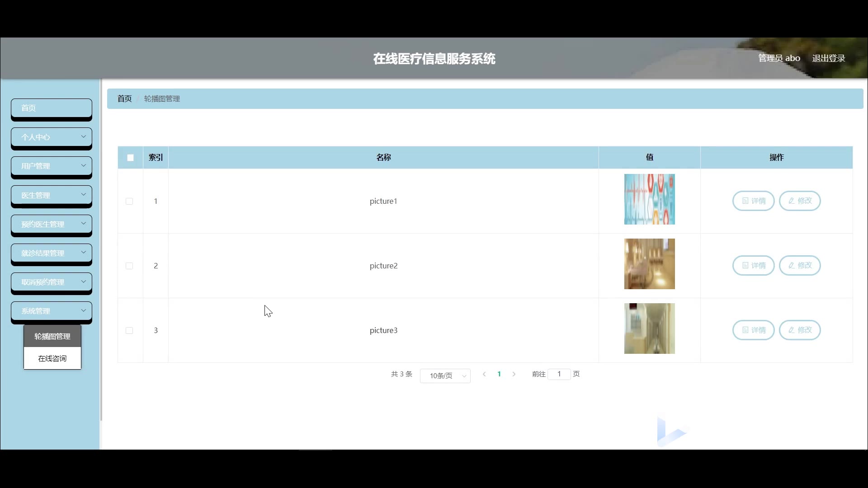Image resolution: width=868 pixels, height=488 pixels.
Task: Go to previous page arrow
Action: pos(484,374)
